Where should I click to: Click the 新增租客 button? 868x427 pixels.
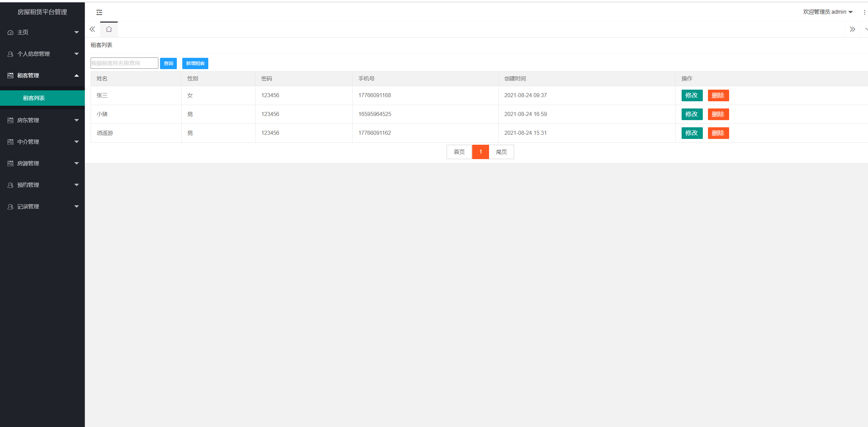click(195, 63)
